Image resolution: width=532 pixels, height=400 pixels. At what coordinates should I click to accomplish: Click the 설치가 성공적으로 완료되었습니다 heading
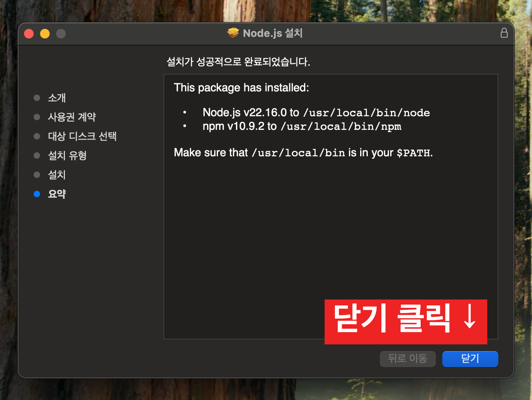238,62
